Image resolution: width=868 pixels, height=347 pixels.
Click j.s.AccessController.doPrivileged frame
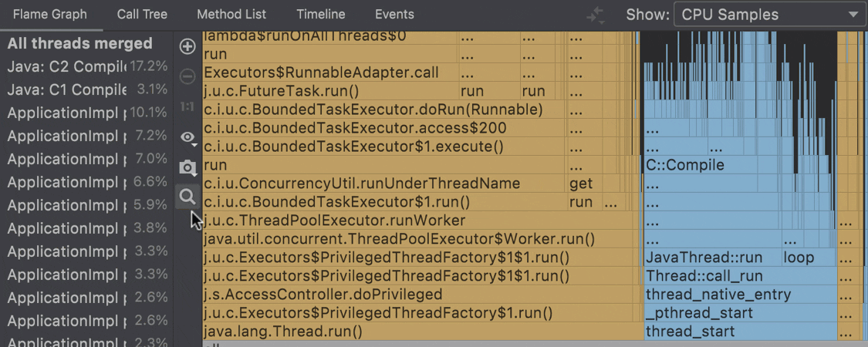pos(418,295)
